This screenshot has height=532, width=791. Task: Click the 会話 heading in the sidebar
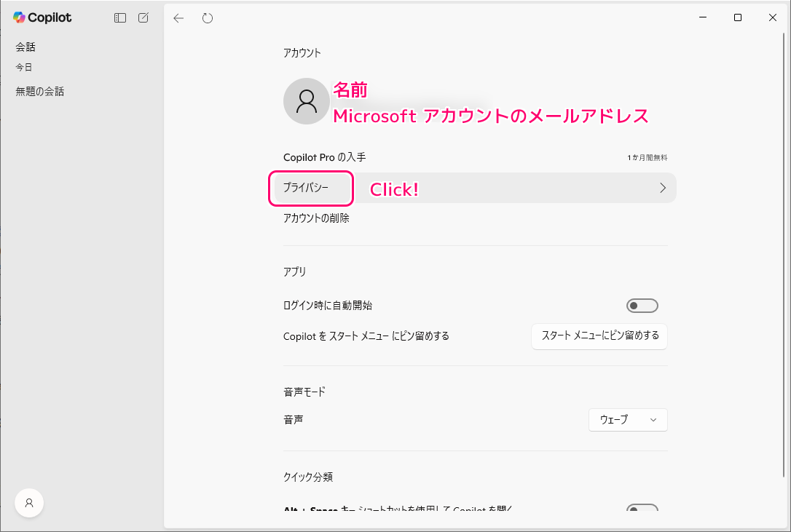(25, 47)
